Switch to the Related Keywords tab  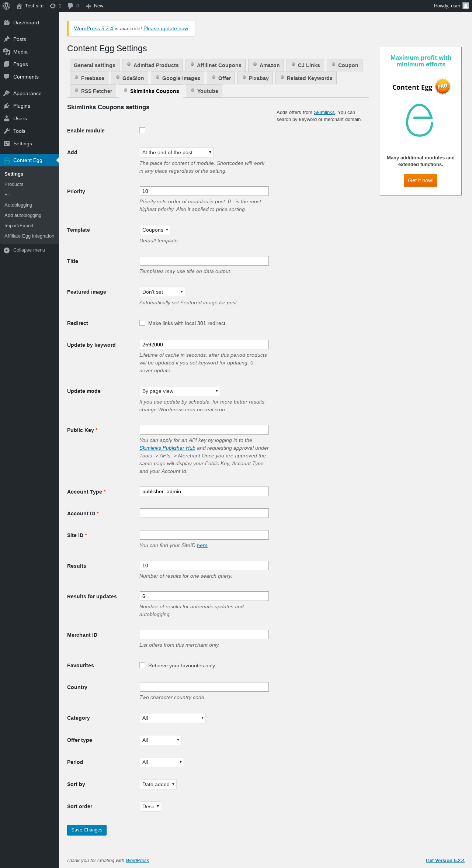pos(306,78)
